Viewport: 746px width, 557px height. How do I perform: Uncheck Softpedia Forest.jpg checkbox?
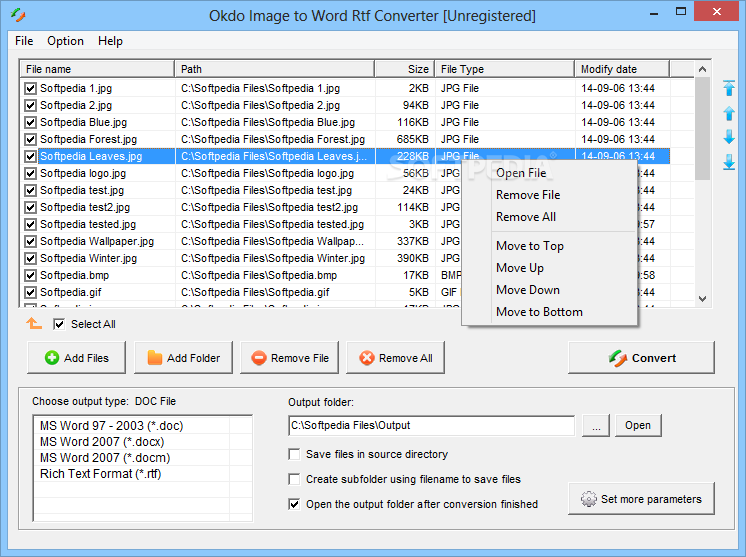(30, 139)
